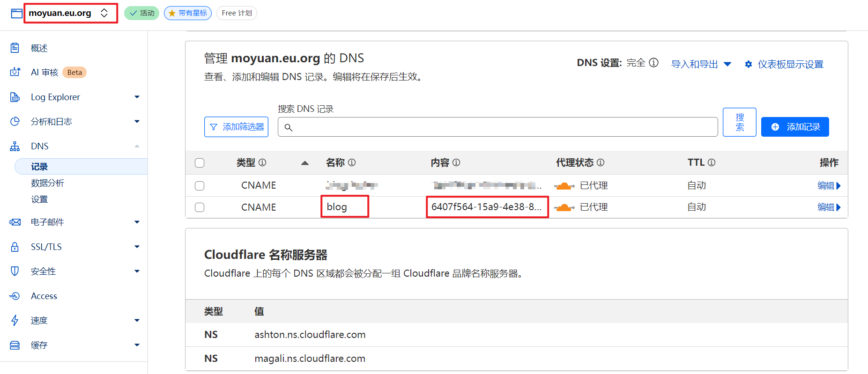The image size is (868, 374).
Task: Click the 添加筛选器 filter button
Action: pyautogui.click(x=237, y=127)
